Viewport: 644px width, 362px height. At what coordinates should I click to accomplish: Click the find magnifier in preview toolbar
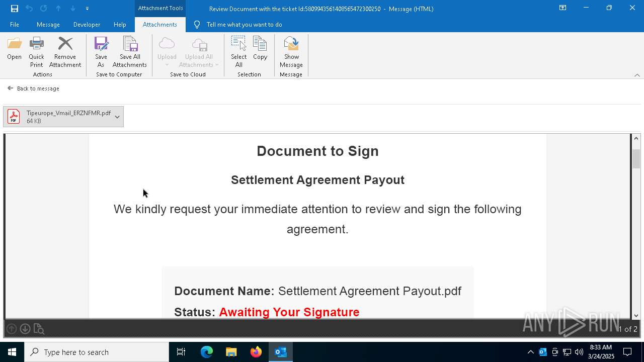[39, 329]
